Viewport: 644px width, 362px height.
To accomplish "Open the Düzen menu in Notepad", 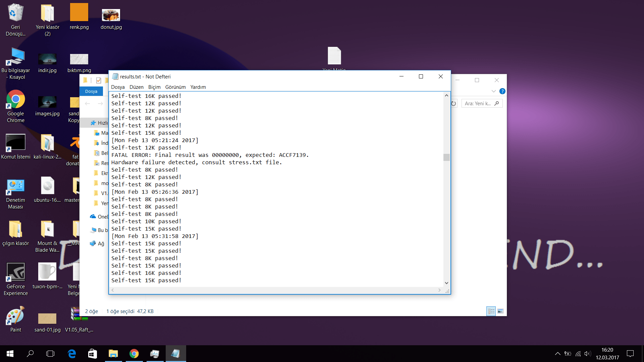I will pyautogui.click(x=136, y=87).
